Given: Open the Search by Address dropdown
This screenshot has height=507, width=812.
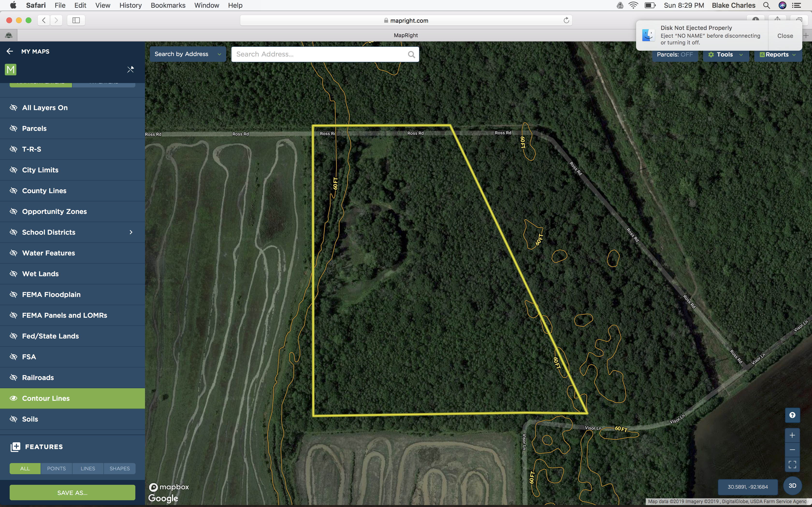Looking at the screenshot, I should (x=188, y=54).
